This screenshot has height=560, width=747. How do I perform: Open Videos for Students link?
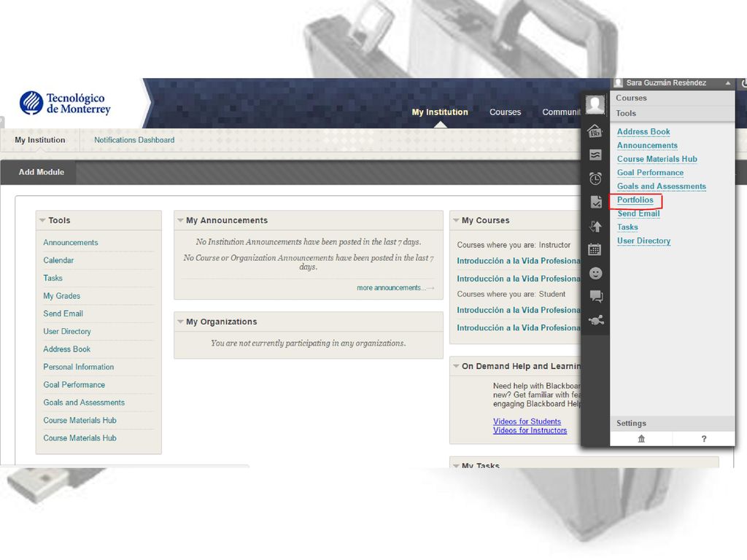point(527,421)
